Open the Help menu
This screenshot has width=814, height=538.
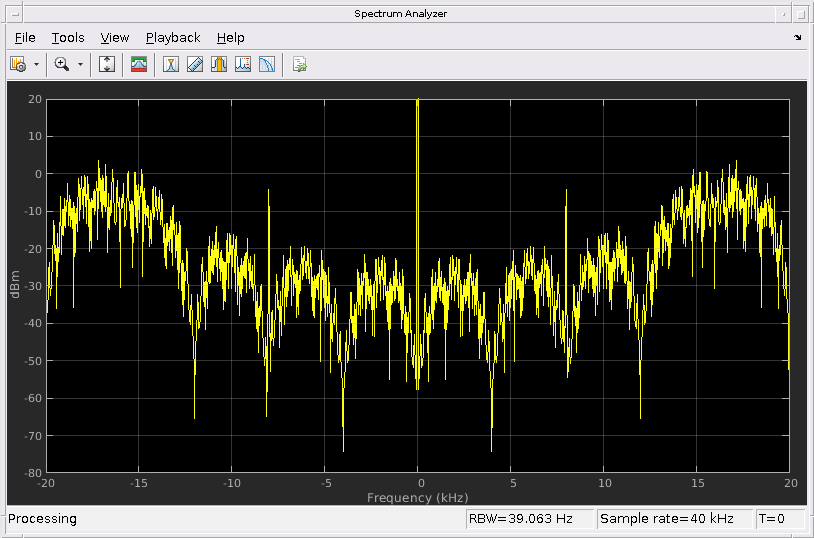click(231, 38)
